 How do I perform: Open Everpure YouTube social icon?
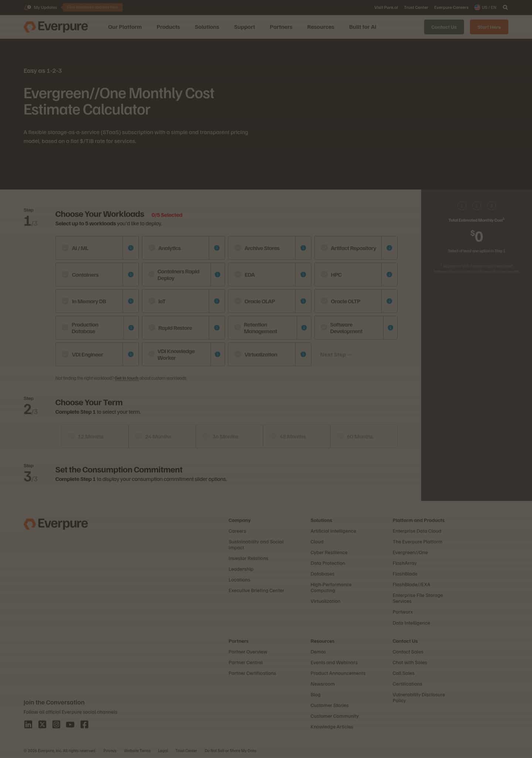point(70,724)
